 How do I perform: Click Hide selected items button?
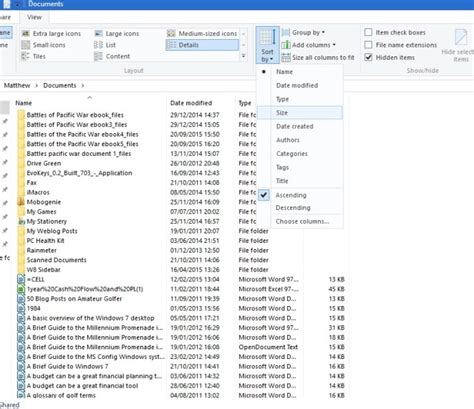point(461,46)
